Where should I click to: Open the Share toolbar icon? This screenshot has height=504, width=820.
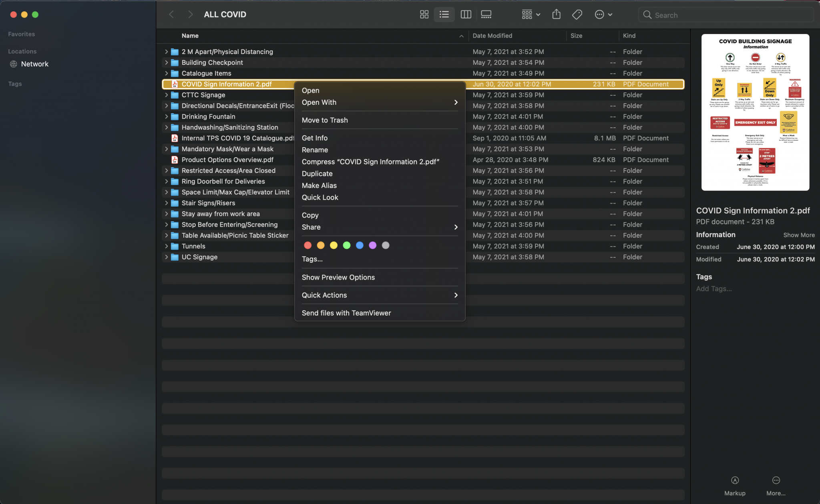[556, 14]
